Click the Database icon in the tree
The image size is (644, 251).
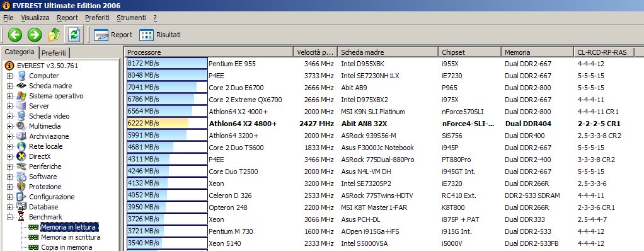tap(22, 207)
